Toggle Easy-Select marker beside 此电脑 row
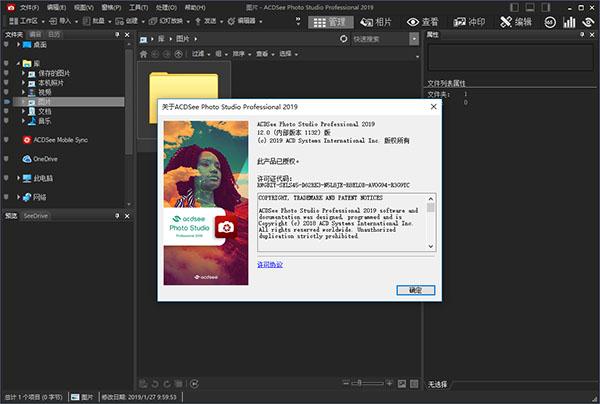 (x=6, y=178)
